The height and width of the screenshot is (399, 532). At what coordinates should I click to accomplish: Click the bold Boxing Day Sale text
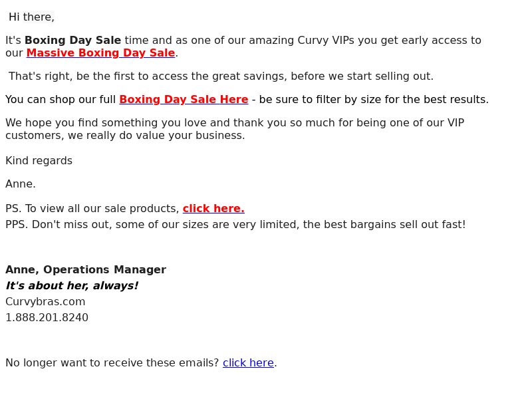73,41
